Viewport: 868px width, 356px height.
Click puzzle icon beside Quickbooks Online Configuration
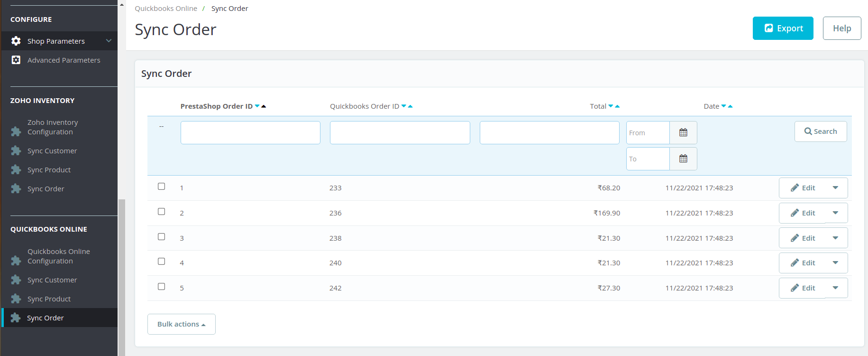[x=16, y=261]
